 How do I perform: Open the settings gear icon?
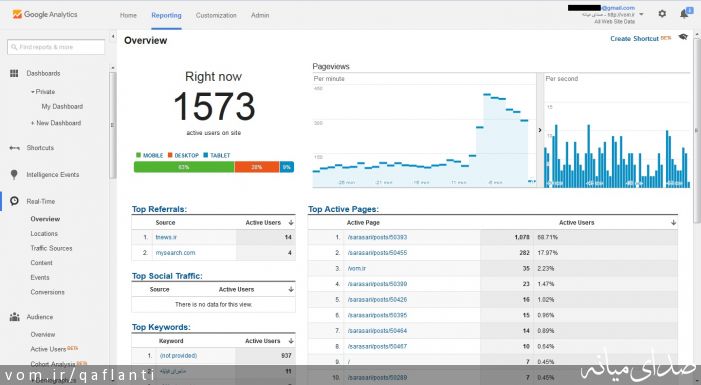pos(662,14)
